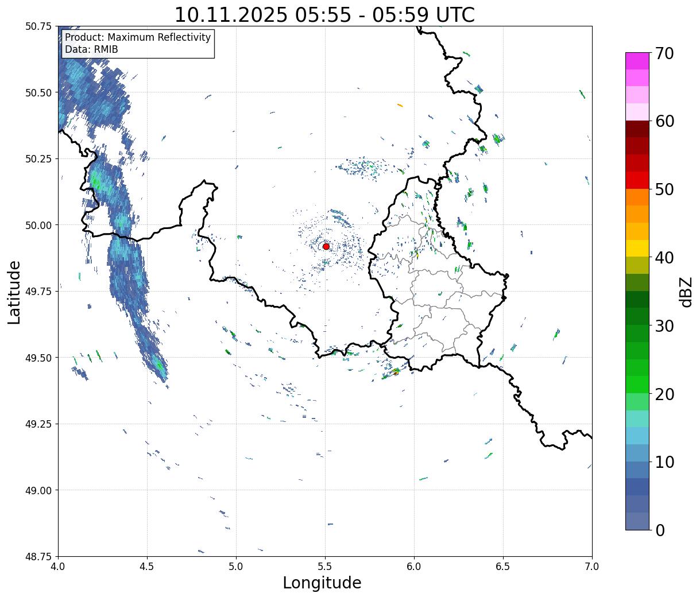Click the colorbar tick label '20'
The height and width of the screenshot is (597, 700).
(664, 394)
